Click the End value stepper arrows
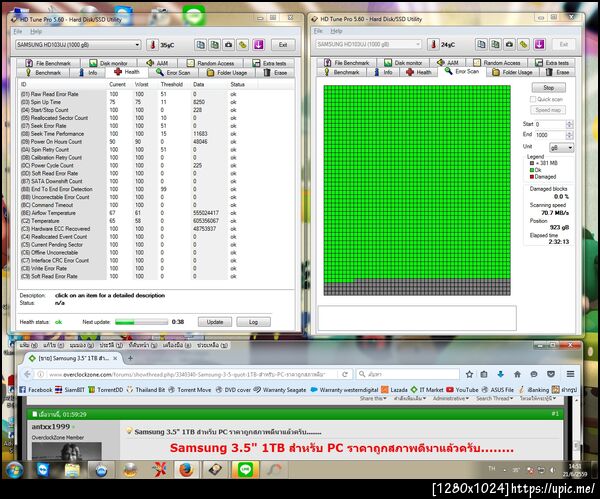Image resolution: width=600 pixels, height=499 pixels. [x=569, y=135]
